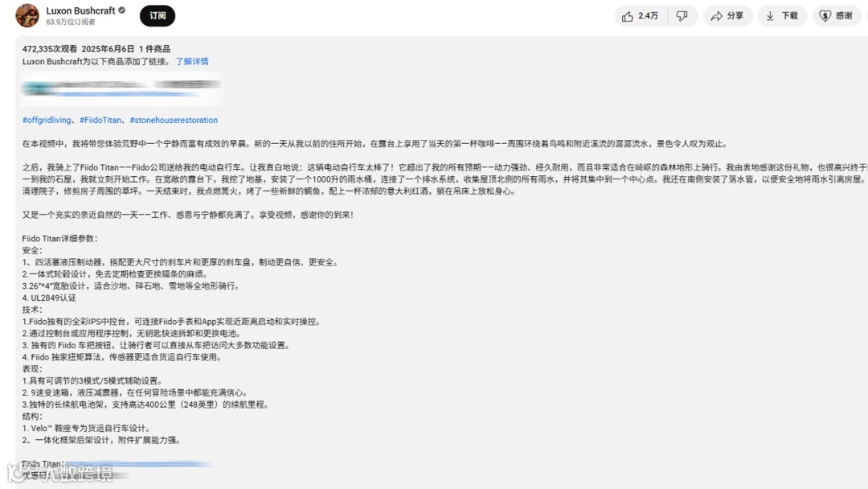The image size is (868, 489).
Task: Open the 了解详情 link
Action: coord(192,61)
